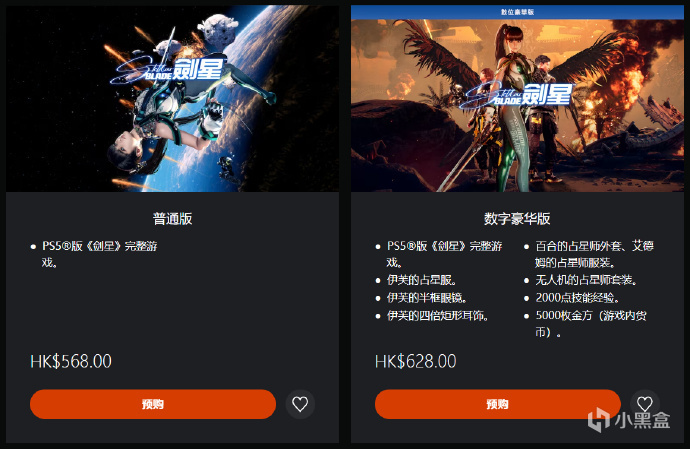690x449 pixels.
Task: Pre-order the HK$628.00 digital deluxe edition
Action: [x=498, y=404]
